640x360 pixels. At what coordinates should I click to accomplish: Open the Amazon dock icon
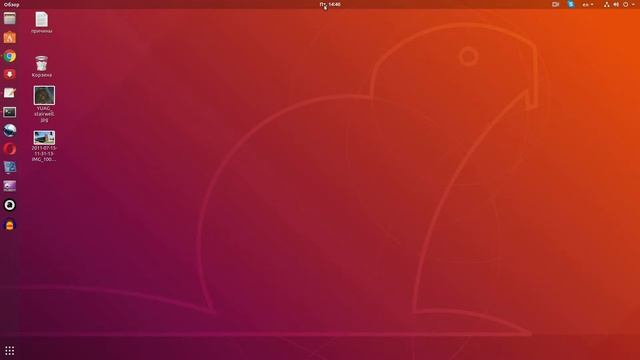click(x=10, y=205)
